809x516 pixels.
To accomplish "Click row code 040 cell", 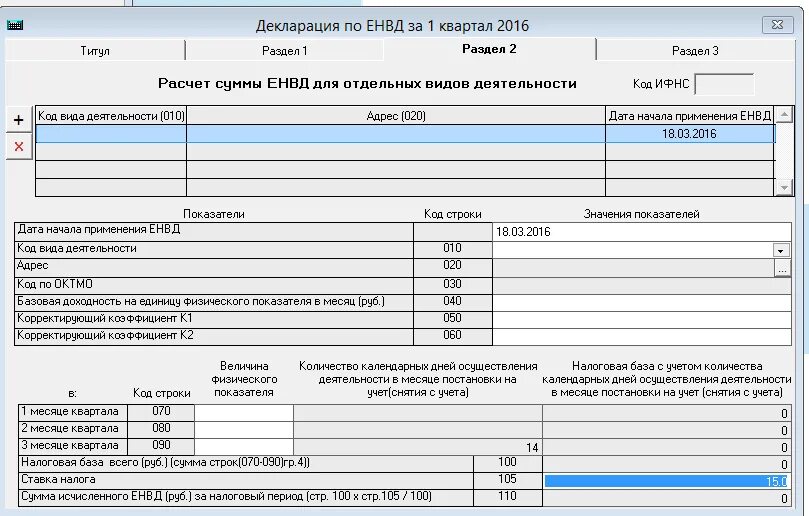I will click(452, 301).
